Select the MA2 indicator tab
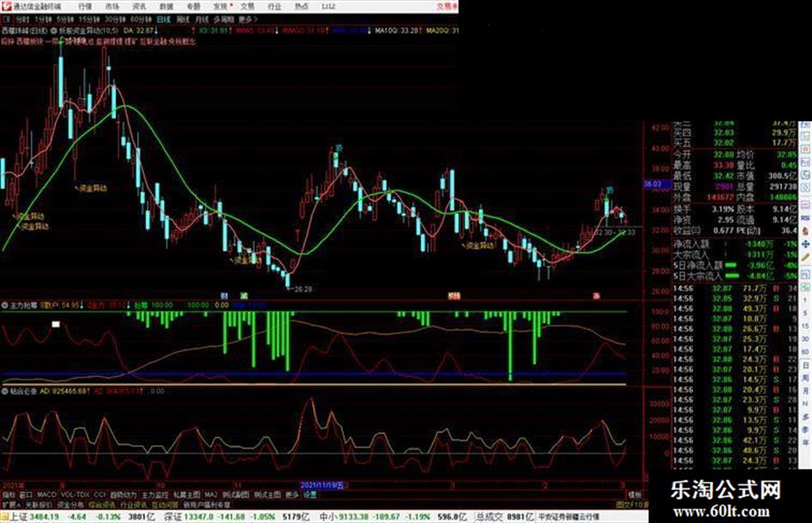 tap(211, 495)
